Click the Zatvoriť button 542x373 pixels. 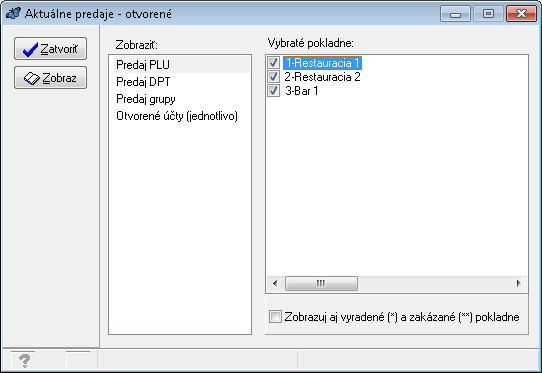point(50,49)
